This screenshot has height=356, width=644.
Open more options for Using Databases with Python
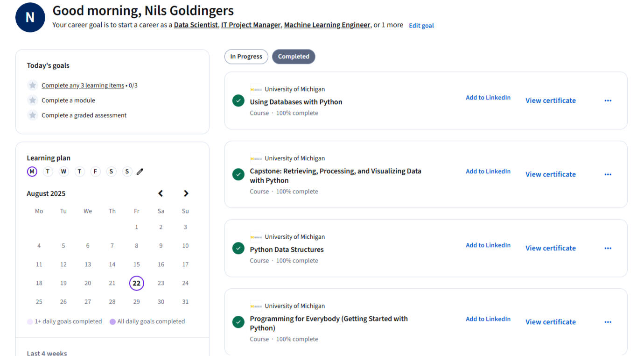click(608, 100)
